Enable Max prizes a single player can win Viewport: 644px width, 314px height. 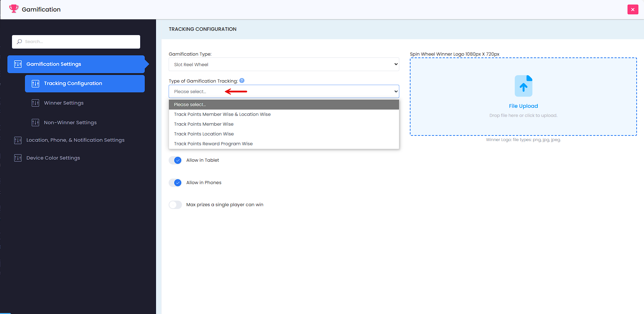point(175,205)
